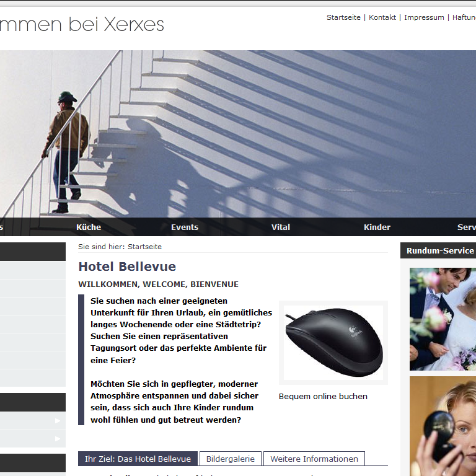Open the Kinder navigation item

377,227
